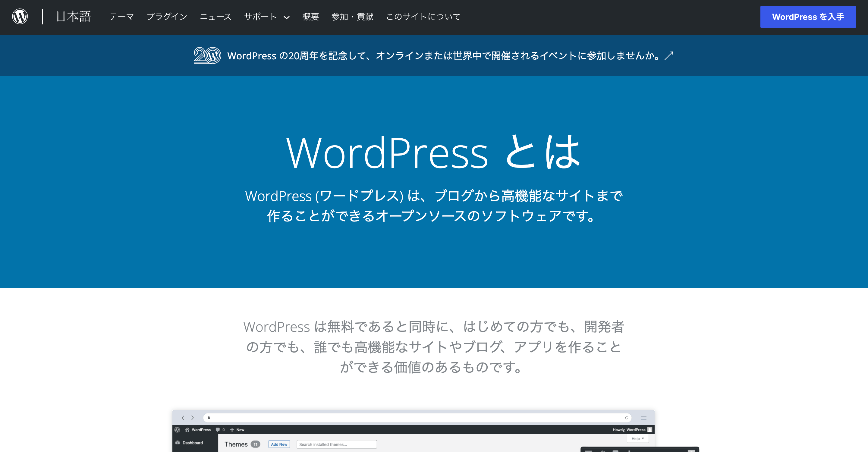Screen dimensions: 868x452
Task: Go to プラグイン in the navigation
Action: (x=167, y=17)
